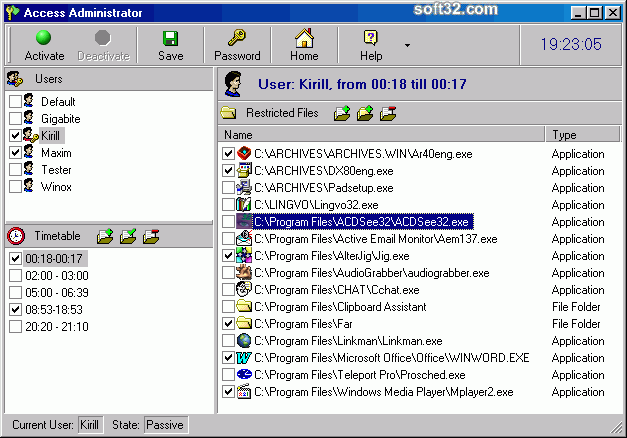Click the Aem137.exe email monitor icon
627x438 pixels.
(x=244, y=238)
